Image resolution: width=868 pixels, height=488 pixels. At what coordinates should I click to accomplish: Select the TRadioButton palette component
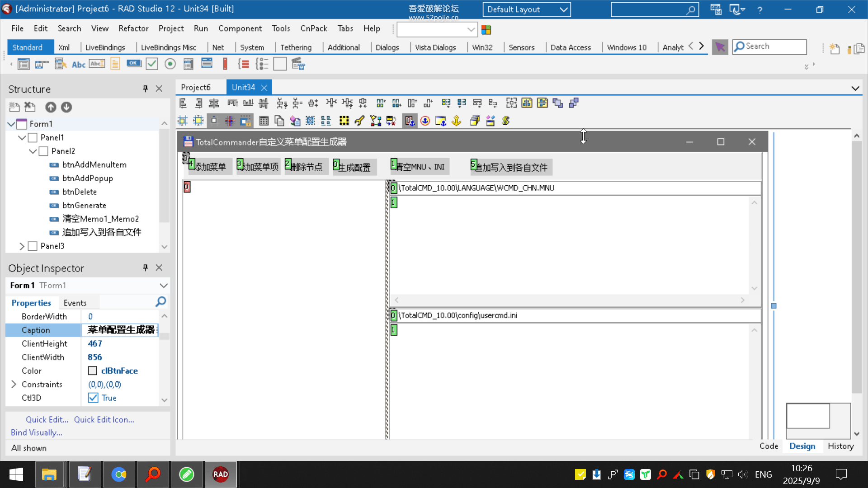(170, 64)
